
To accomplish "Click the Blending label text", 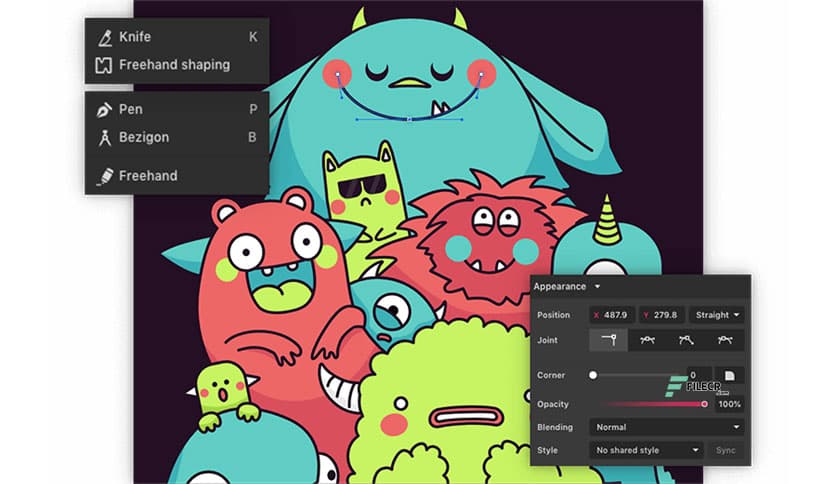I will point(554,427).
